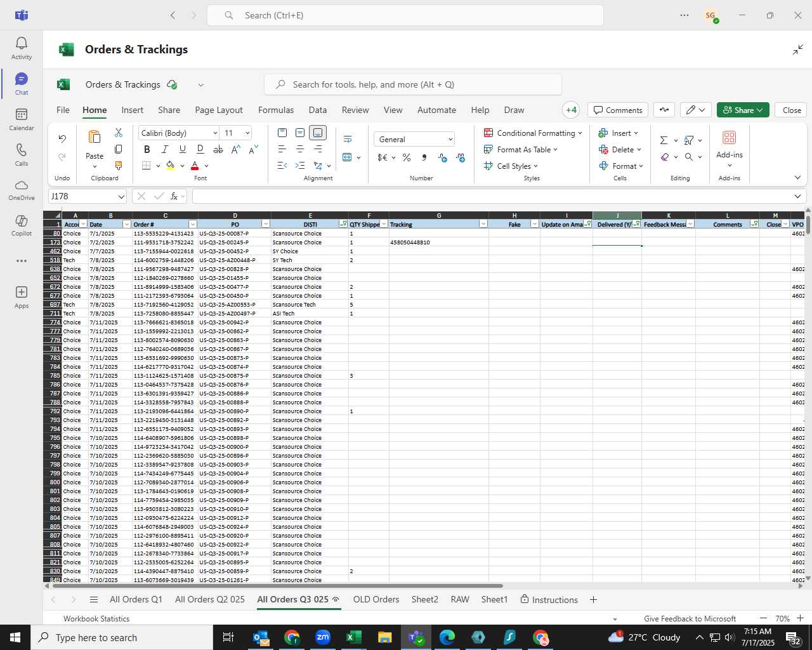Activate the Format Painter brush

119,166
